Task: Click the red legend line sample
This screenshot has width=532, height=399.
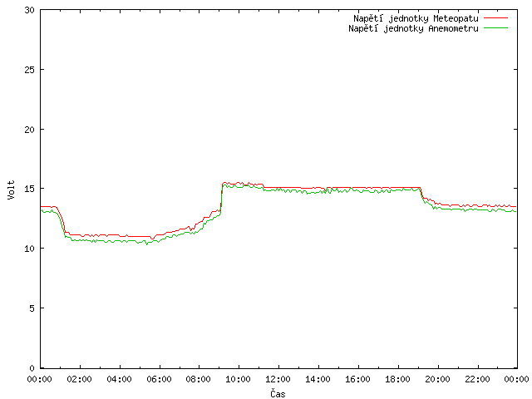Action: [495, 17]
